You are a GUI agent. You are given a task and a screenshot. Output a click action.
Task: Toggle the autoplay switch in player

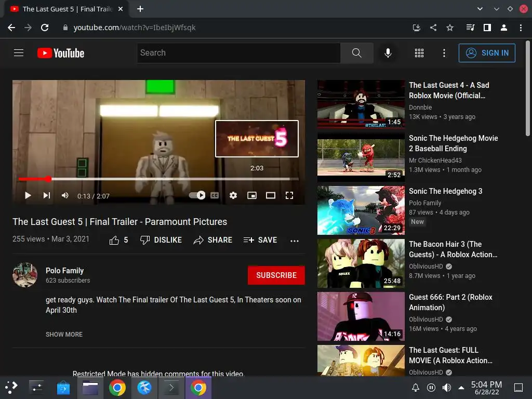[x=197, y=195]
